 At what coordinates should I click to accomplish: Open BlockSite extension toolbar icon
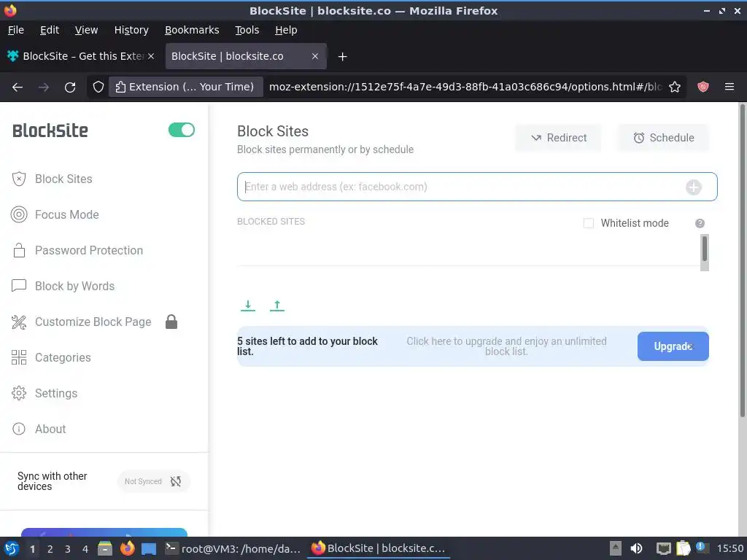703,87
